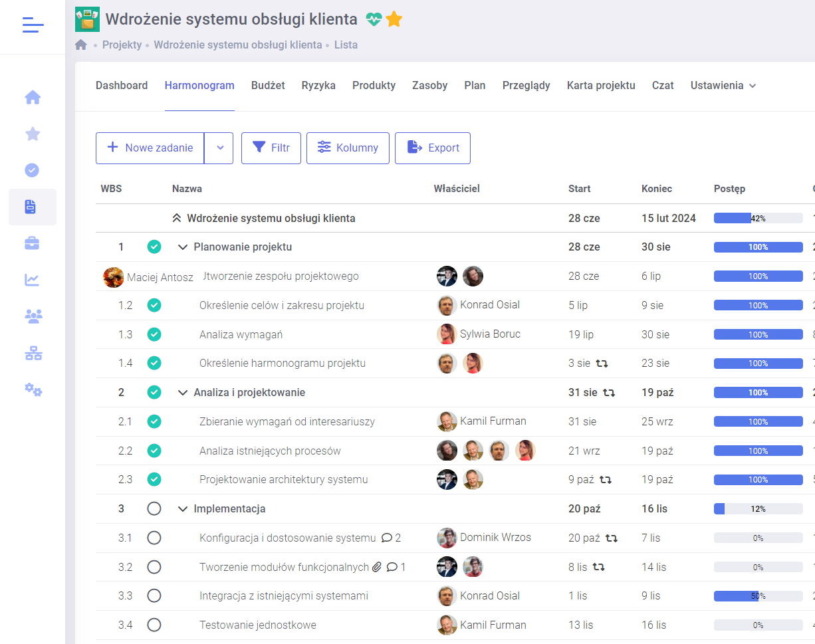Open the Ryzyka tab
This screenshot has width=815, height=644.
318,86
